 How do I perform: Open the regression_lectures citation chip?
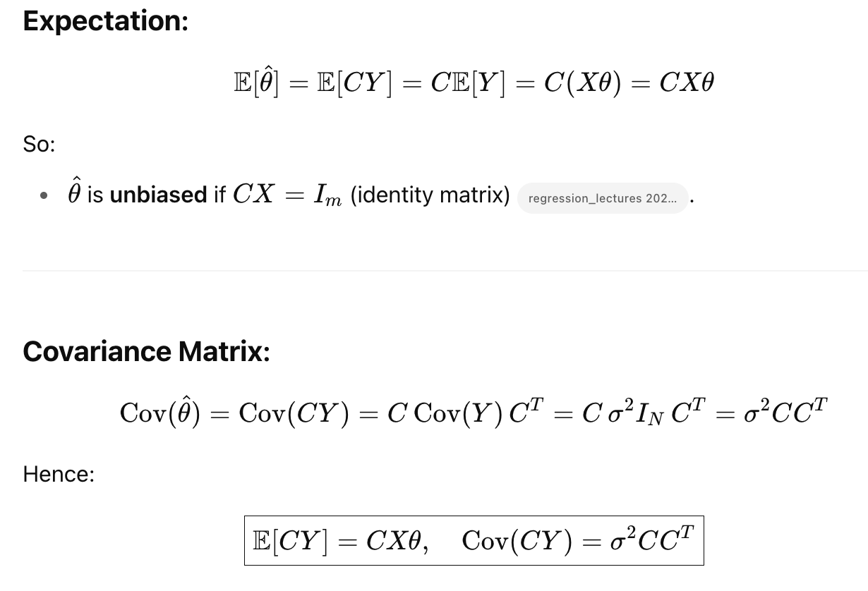tap(603, 198)
